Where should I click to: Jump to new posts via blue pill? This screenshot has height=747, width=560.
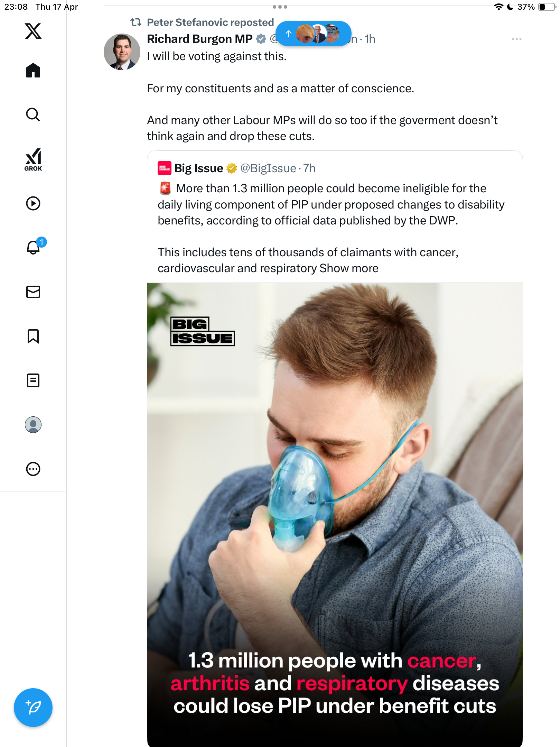(314, 34)
